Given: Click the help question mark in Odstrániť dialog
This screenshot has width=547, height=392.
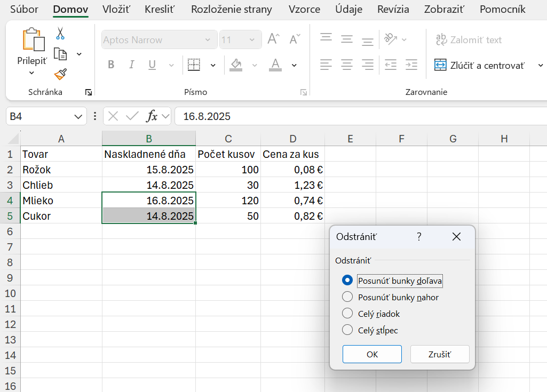Looking at the screenshot, I should coord(419,237).
